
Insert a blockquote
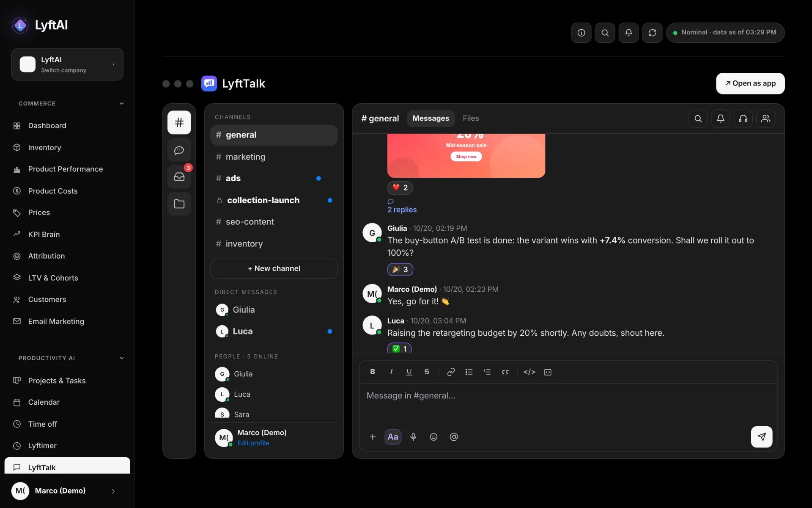click(505, 372)
